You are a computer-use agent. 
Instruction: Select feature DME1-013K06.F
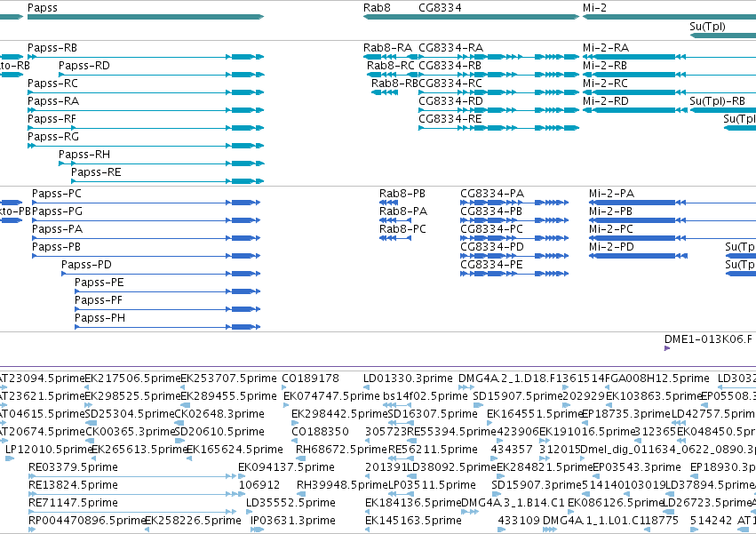(x=708, y=339)
